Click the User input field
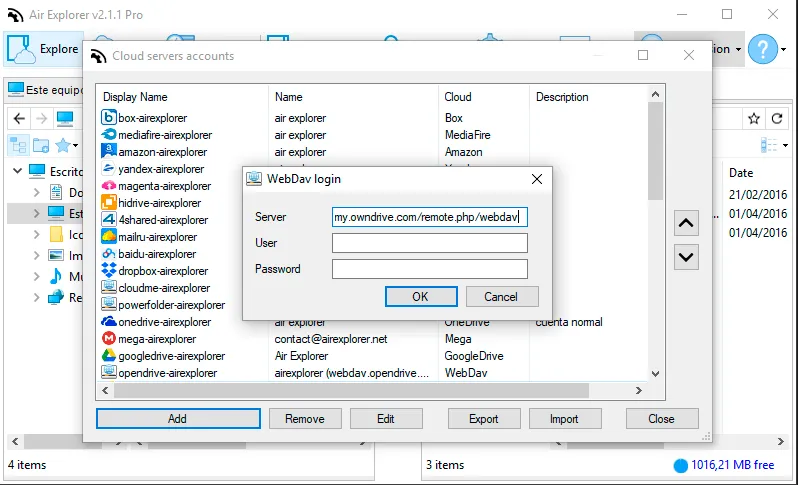Screen dimensions: 798x485 (x=430, y=243)
